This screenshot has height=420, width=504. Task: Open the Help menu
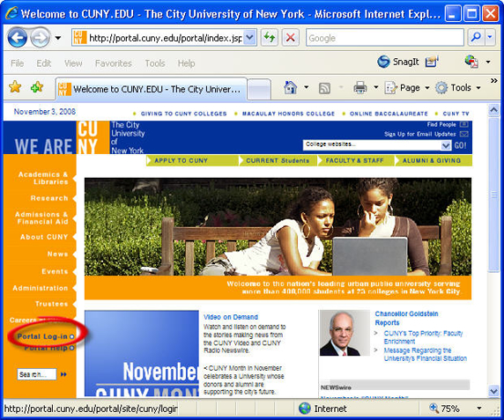(x=187, y=63)
